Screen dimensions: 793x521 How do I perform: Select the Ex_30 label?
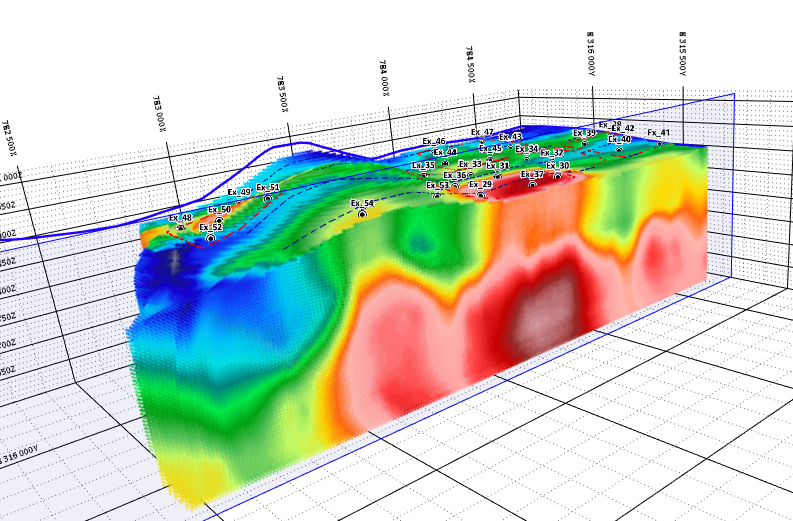point(558,165)
